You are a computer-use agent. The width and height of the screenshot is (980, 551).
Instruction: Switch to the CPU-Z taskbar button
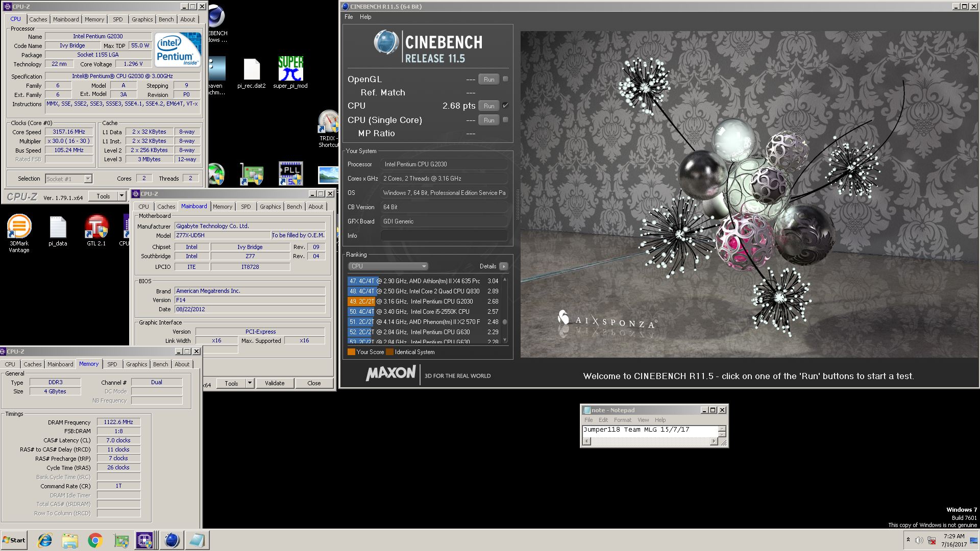(x=144, y=540)
